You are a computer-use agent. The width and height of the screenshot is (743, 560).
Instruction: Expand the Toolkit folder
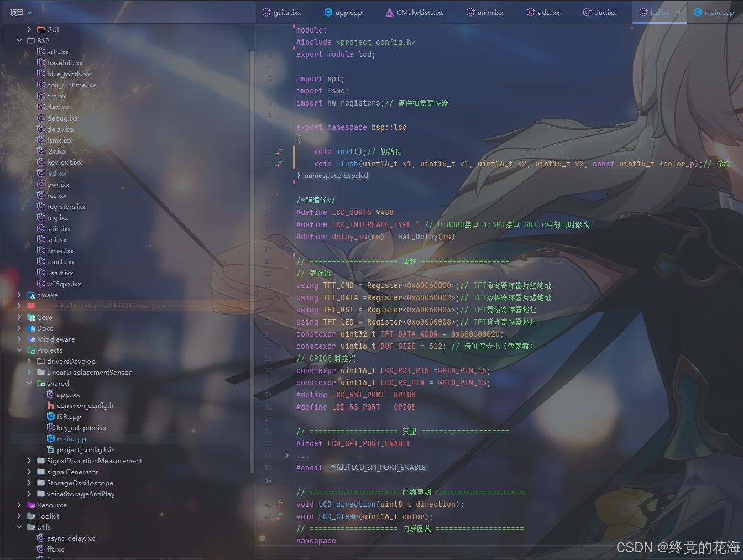pyautogui.click(x=19, y=516)
